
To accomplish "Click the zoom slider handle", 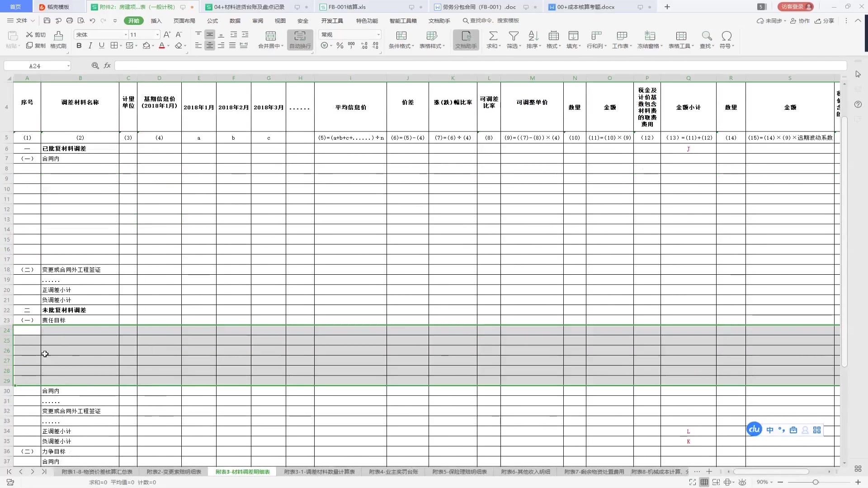I will pos(816,482).
